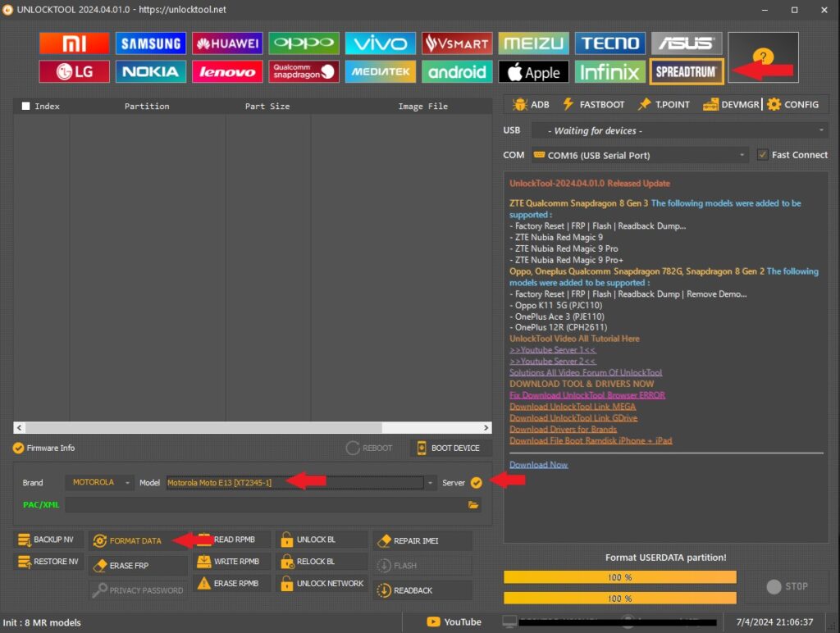Toggle the Fast Connect checkbox
The image size is (840, 633).
click(763, 155)
